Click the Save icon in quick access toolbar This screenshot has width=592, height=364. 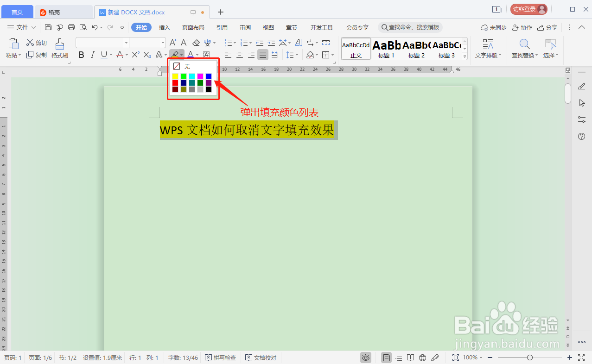(48, 27)
